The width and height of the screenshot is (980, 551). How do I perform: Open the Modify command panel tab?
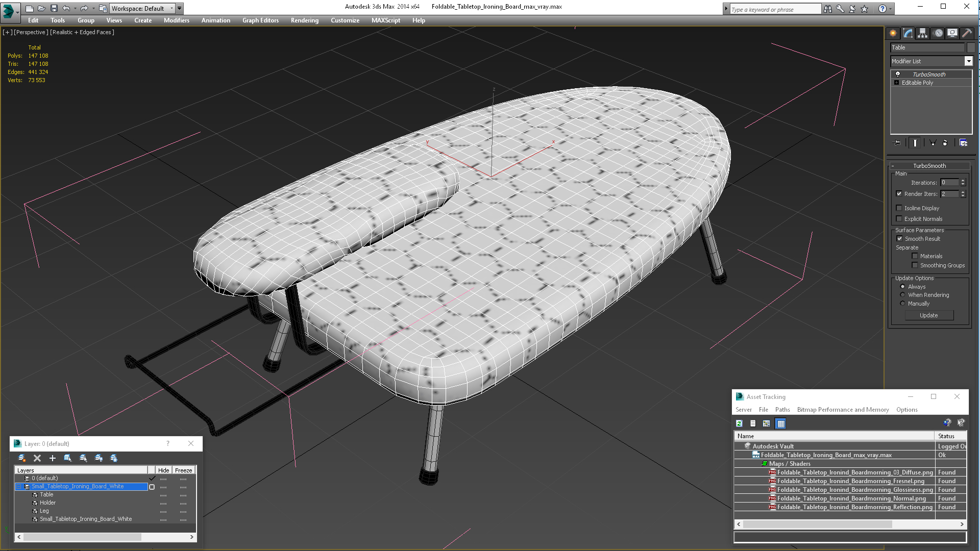(x=908, y=33)
